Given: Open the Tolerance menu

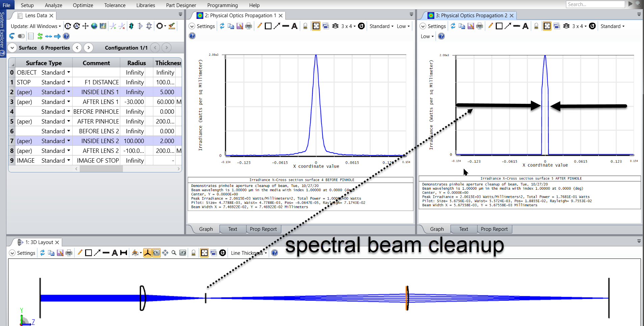Looking at the screenshot, I should 115,5.
